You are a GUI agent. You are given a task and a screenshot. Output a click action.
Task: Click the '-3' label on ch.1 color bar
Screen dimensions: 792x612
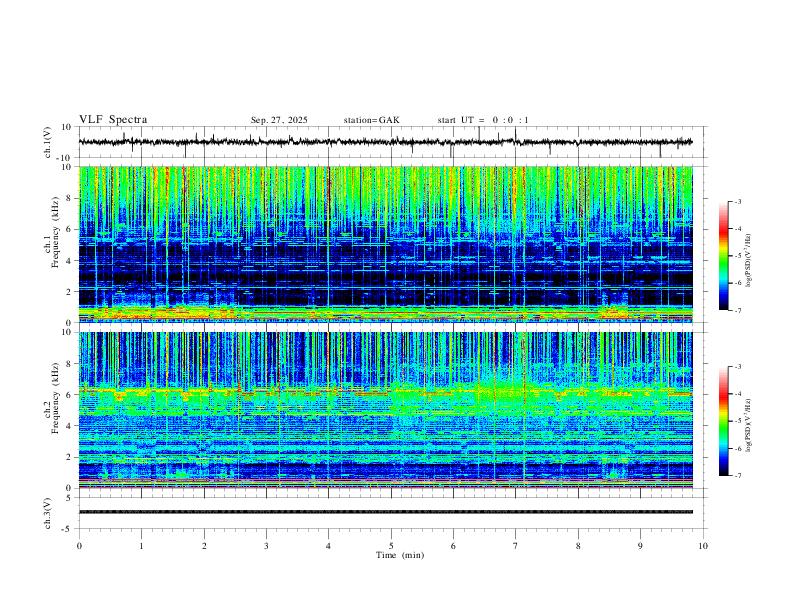coord(737,201)
